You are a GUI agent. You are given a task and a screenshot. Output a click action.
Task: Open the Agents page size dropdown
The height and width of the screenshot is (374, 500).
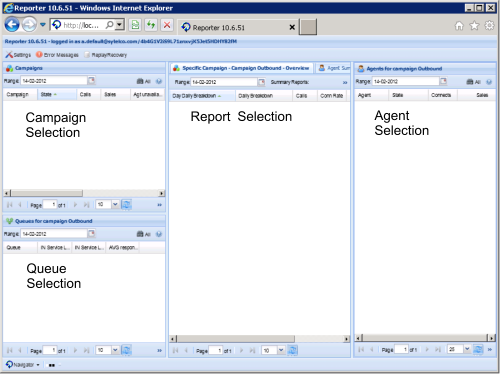[x=467, y=349]
